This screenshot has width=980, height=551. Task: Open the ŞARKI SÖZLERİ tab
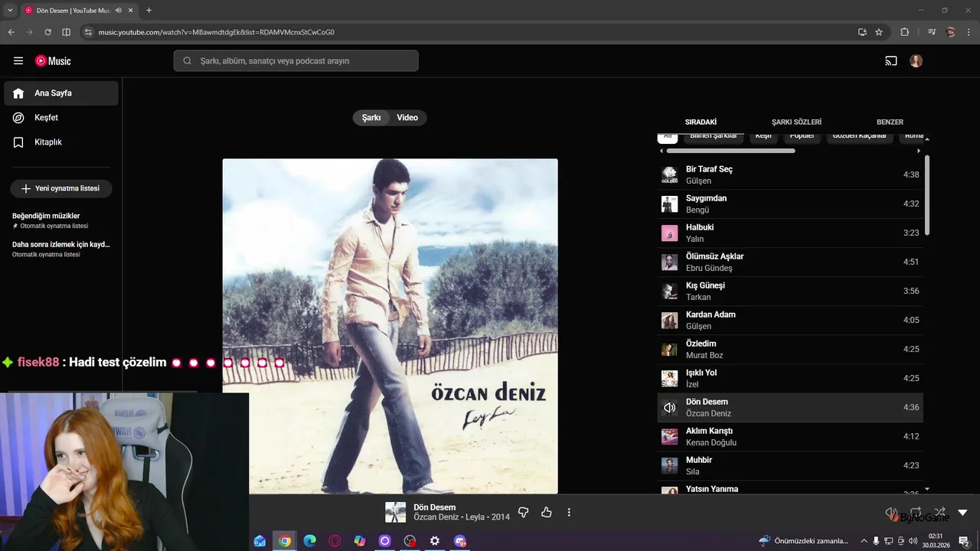(x=796, y=122)
